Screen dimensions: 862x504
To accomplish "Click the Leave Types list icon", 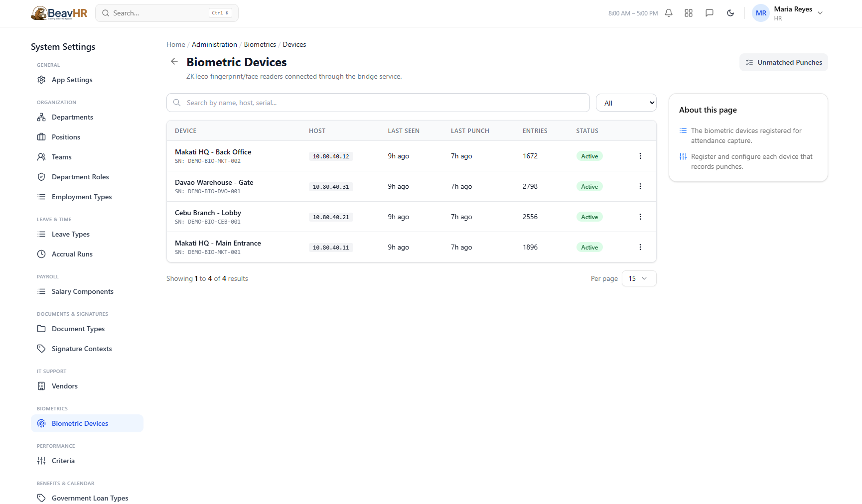I will click(x=41, y=234).
